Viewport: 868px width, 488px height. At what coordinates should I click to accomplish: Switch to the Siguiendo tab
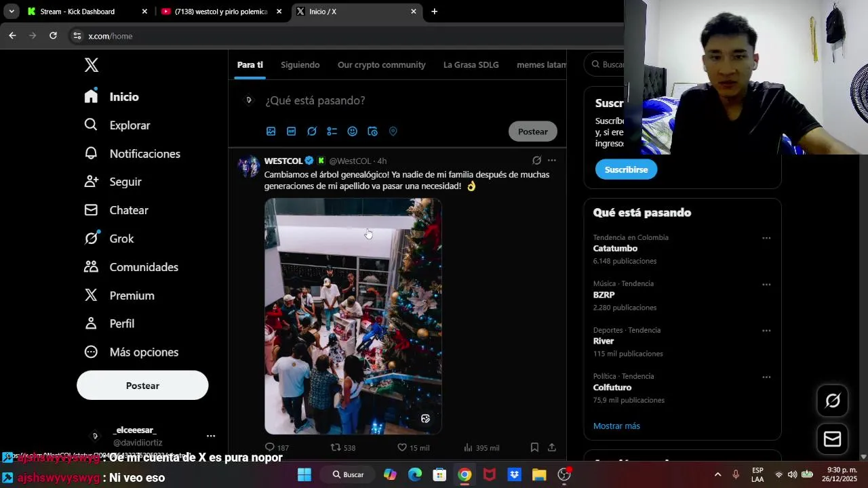pos(300,65)
